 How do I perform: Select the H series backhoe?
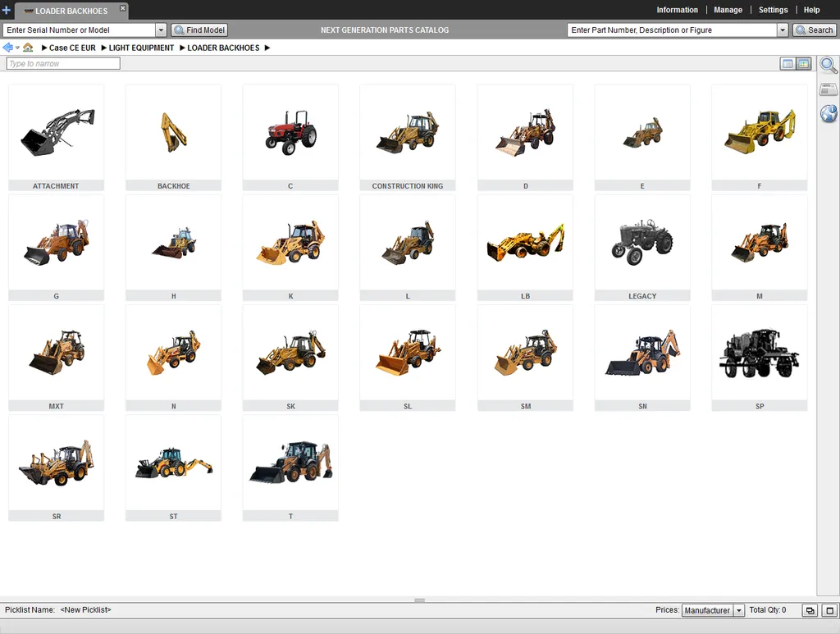point(174,248)
